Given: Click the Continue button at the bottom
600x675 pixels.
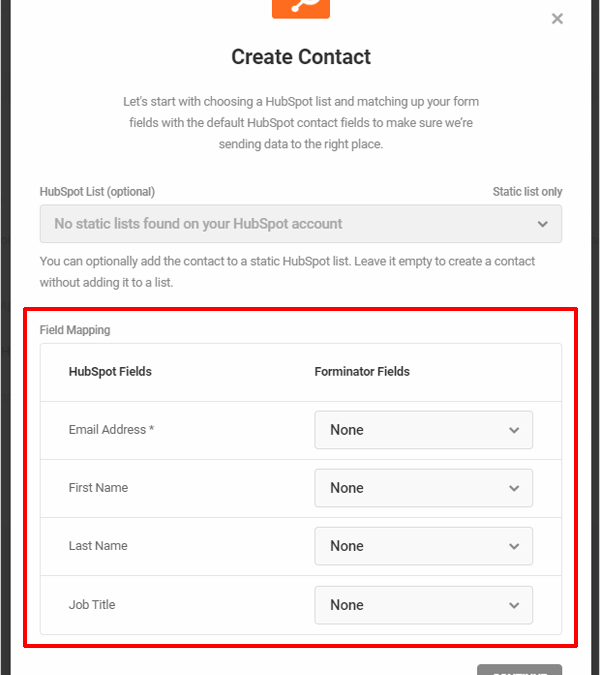Looking at the screenshot, I should click(520, 670).
